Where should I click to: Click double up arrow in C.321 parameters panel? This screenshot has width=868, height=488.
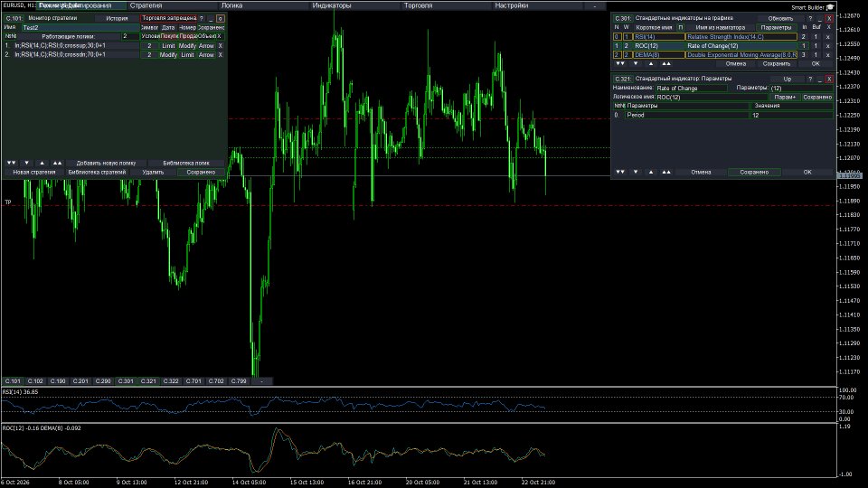(x=666, y=172)
